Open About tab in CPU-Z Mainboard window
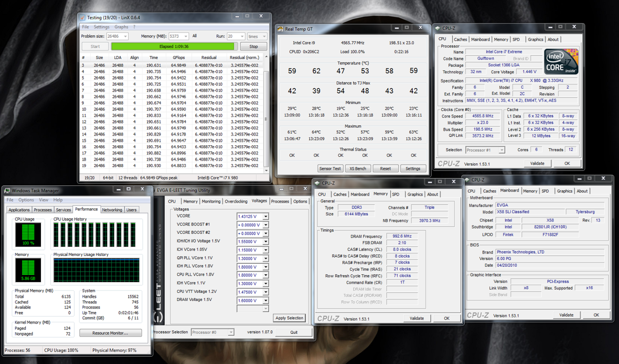The height and width of the screenshot is (364, 619). coord(582,191)
